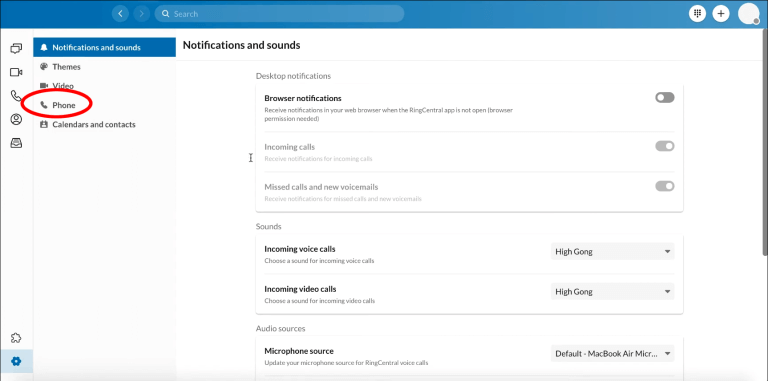Screen dimensions: 768x381
Task: Open Incoming voice calls sound dropdown
Action: (612, 252)
